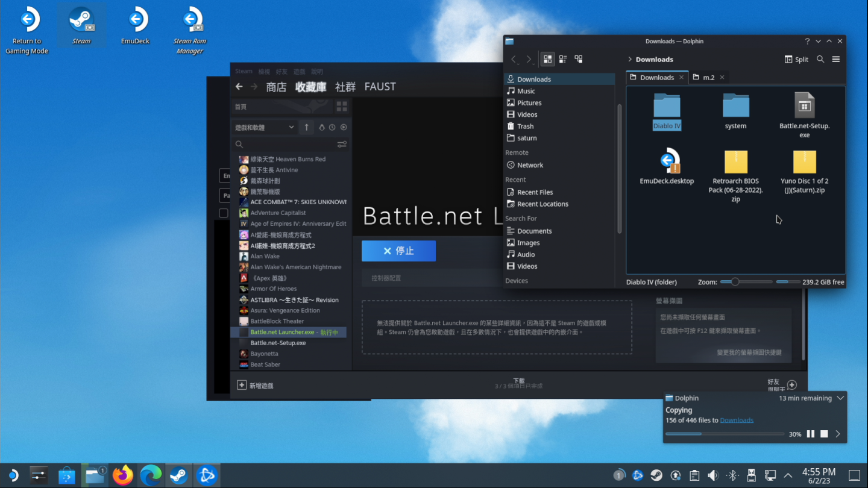
Task: Open Steam library advanced filter icon
Action: (x=342, y=145)
